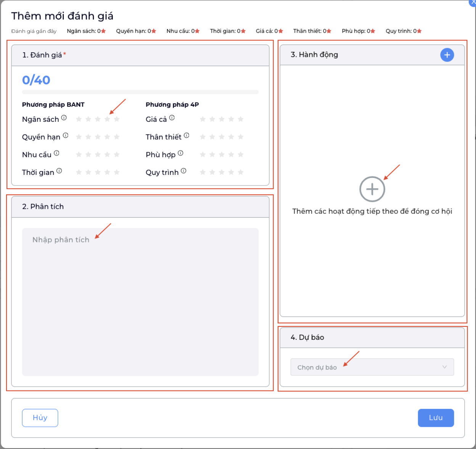Screen dimensions: 476x449
Task: Click the Lưu button to save
Action: pyautogui.click(x=436, y=418)
